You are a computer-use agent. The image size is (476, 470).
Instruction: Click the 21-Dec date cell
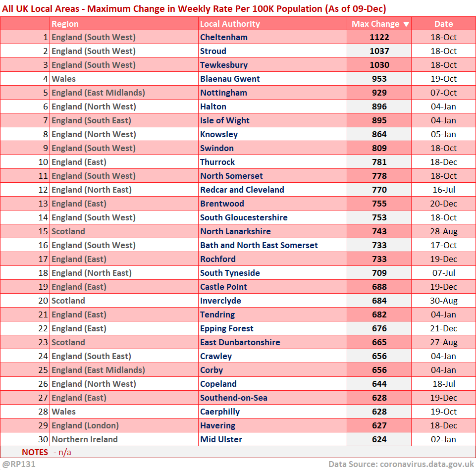[443, 328]
